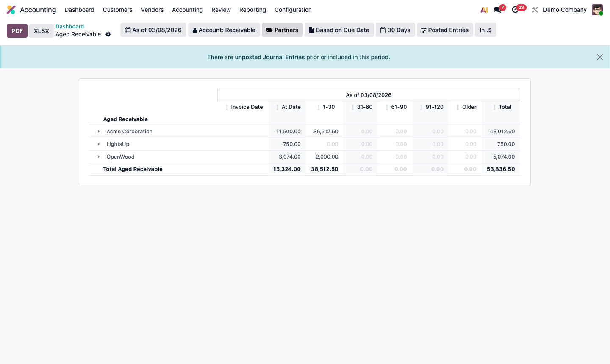Navigate back via the Dashboard breadcrumb link
610x364 pixels.
coord(69,26)
